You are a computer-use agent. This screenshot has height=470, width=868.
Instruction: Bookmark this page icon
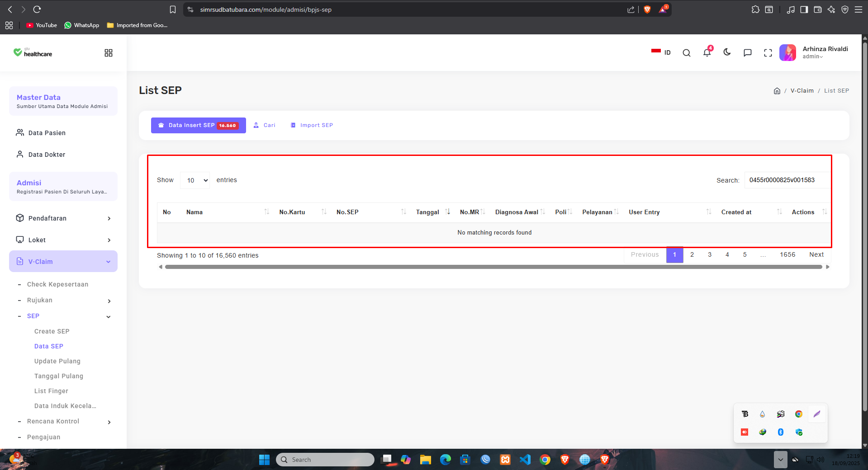[173, 9]
